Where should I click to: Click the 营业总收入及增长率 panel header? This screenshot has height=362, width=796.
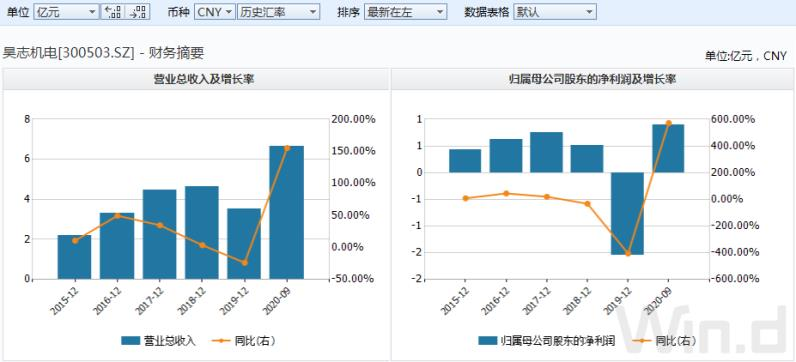click(196, 80)
